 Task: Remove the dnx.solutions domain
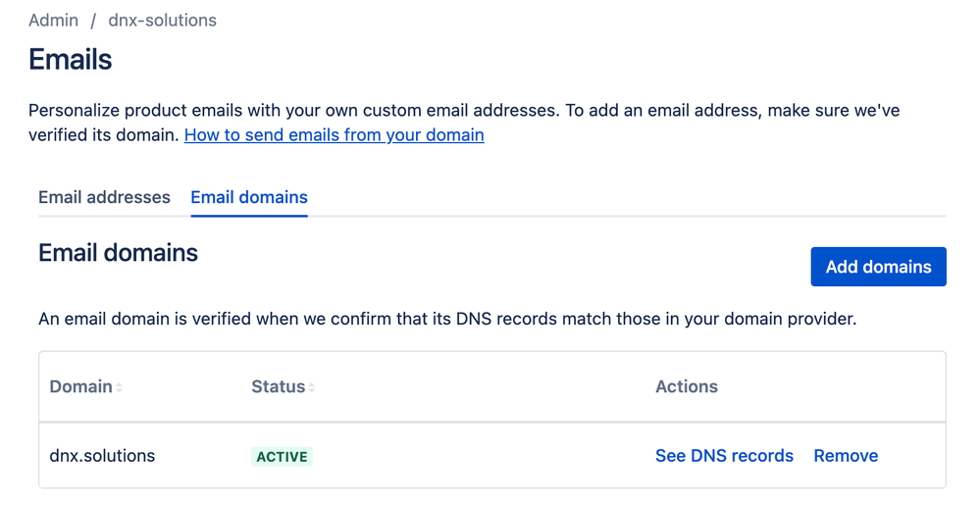[846, 456]
